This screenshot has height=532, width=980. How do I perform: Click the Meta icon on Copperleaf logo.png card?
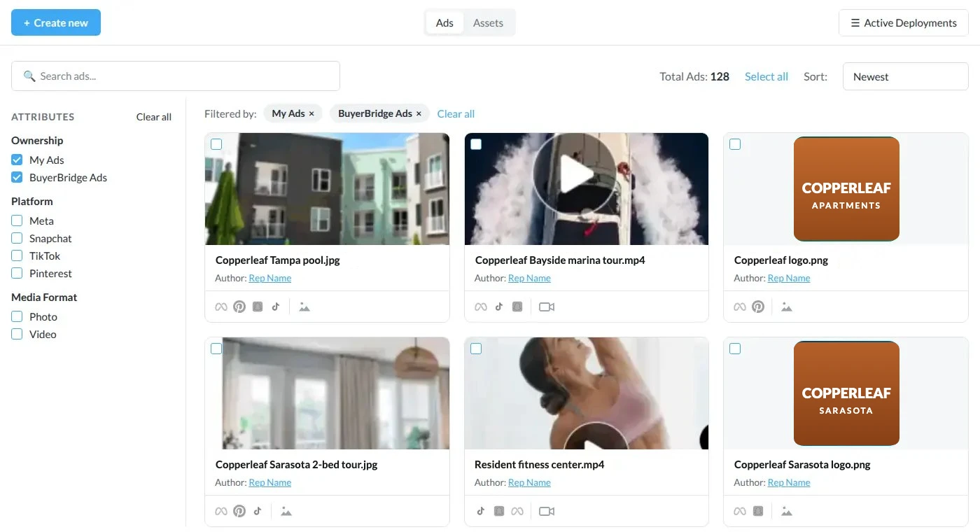coord(740,307)
